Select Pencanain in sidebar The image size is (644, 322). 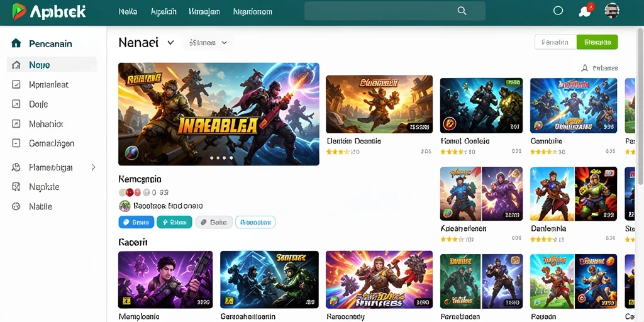click(x=52, y=43)
